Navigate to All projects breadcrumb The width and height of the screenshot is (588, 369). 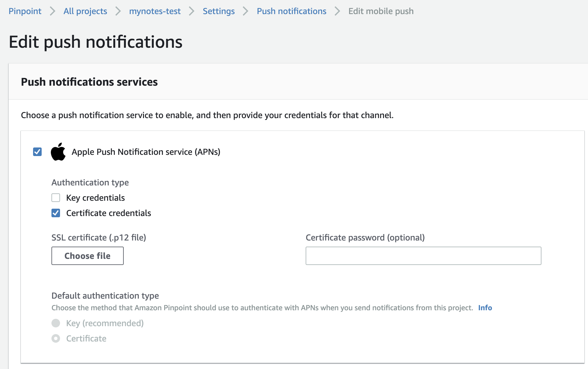coord(85,11)
